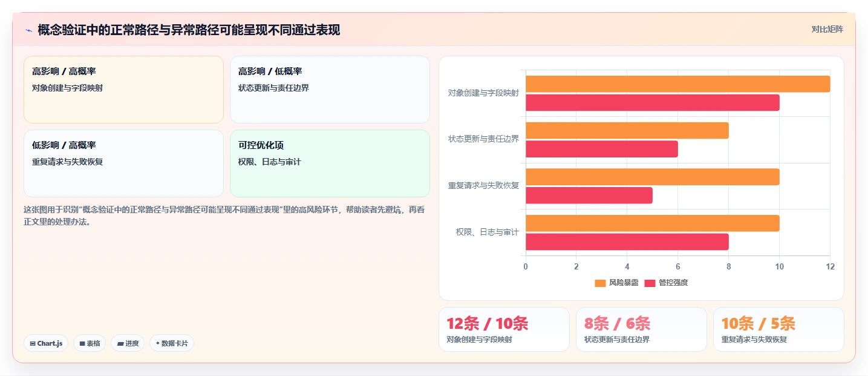Click the description paragraph starting 这张图用于识别
868x376 pixels.
(x=225, y=216)
